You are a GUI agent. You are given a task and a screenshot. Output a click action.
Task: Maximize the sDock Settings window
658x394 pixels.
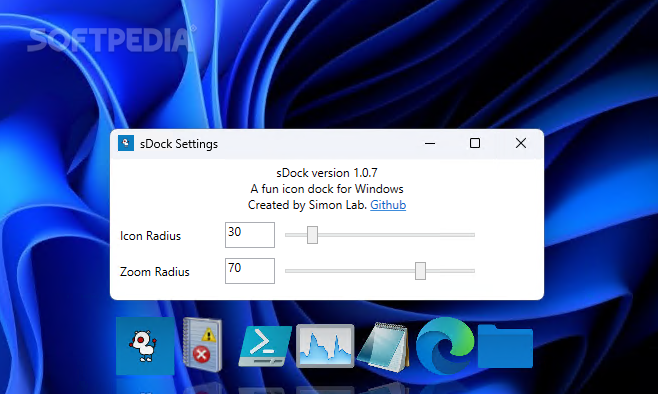point(475,144)
